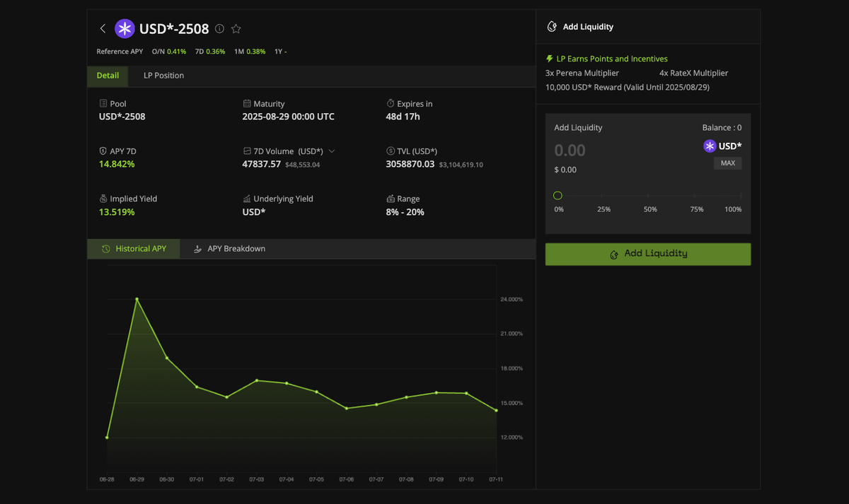This screenshot has width=849, height=504.
Task: Click the 07-04 date label on chart axis
Action: 287,479
